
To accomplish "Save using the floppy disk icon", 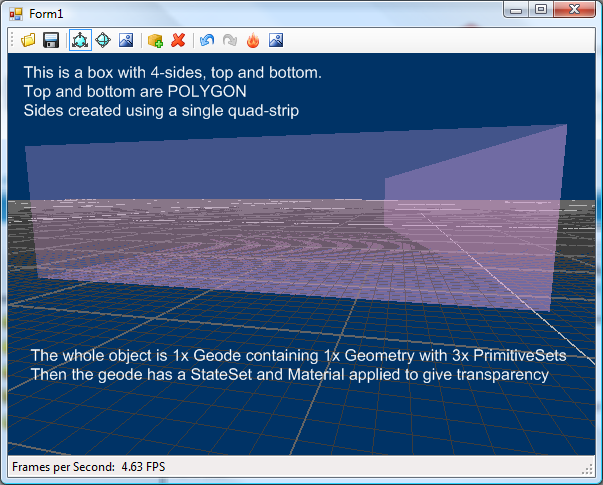I will (x=50, y=40).
